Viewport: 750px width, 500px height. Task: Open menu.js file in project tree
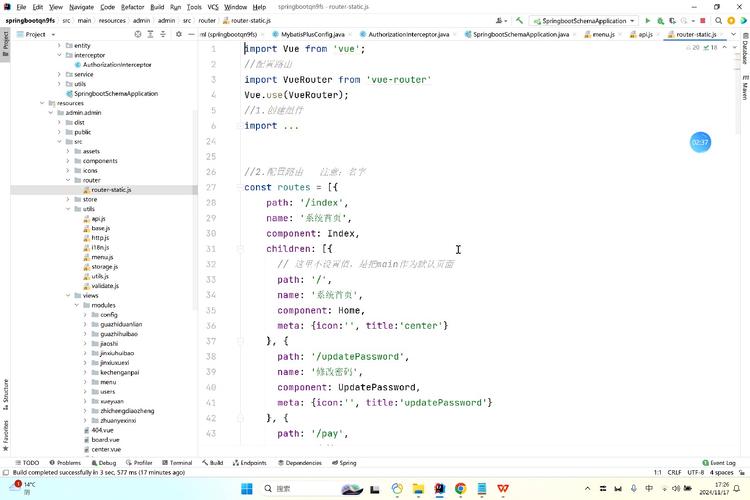click(x=101, y=257)
